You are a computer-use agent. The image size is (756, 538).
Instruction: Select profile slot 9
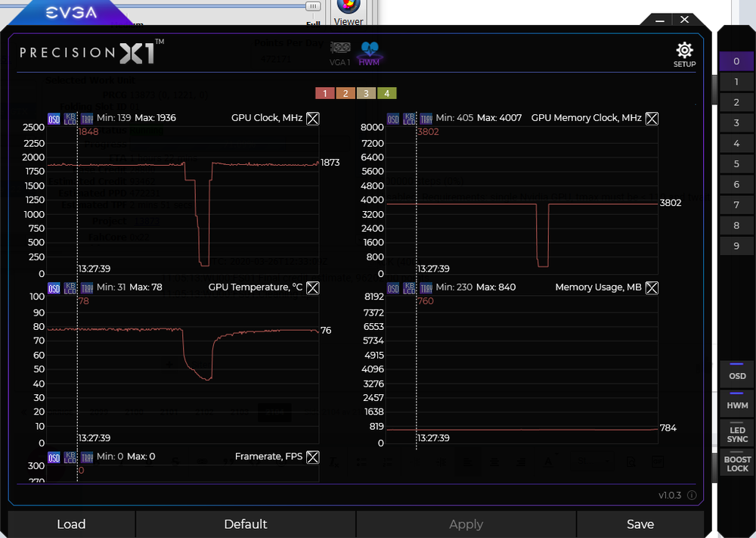(x=736, y=246)
